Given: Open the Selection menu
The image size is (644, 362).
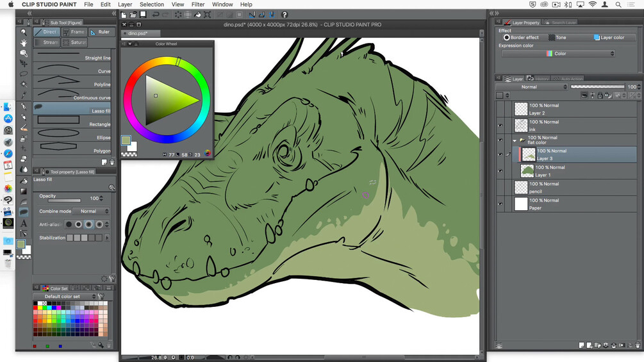Looking at the screenshot, I should pyautogui.click(x=152, y=4).
